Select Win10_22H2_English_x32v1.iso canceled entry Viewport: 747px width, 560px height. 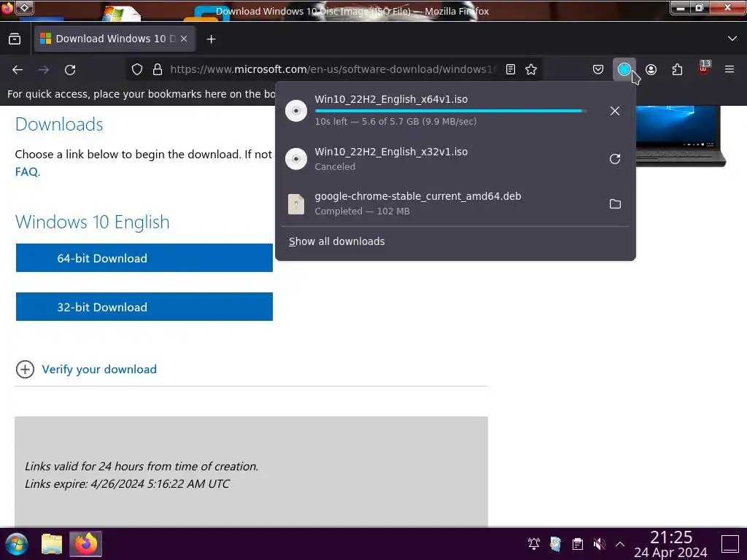pos(455,158)
